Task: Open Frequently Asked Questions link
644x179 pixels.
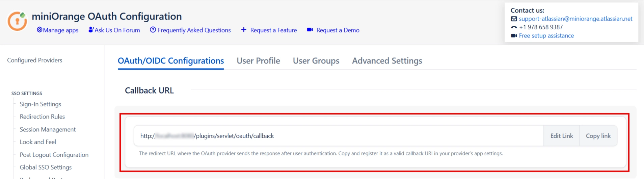Action: tap(194, 30)
